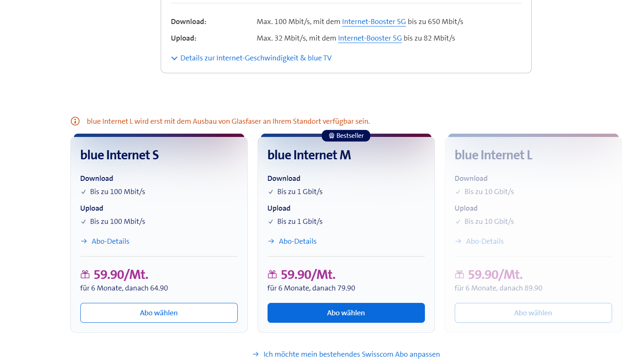Click Ich möchte mein bestehendes Swisscom Abo anpassen
The image size is (644, 360).
click(x=351, y=354)
